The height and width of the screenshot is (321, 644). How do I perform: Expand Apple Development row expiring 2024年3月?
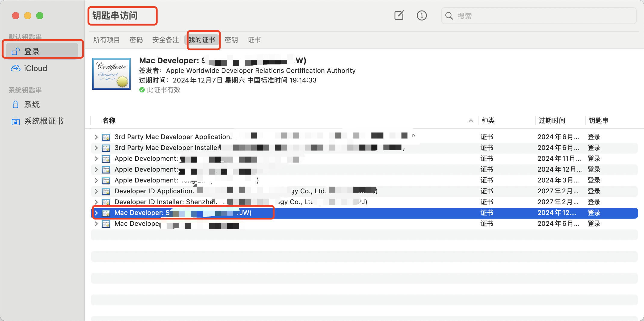pos(96,180)
